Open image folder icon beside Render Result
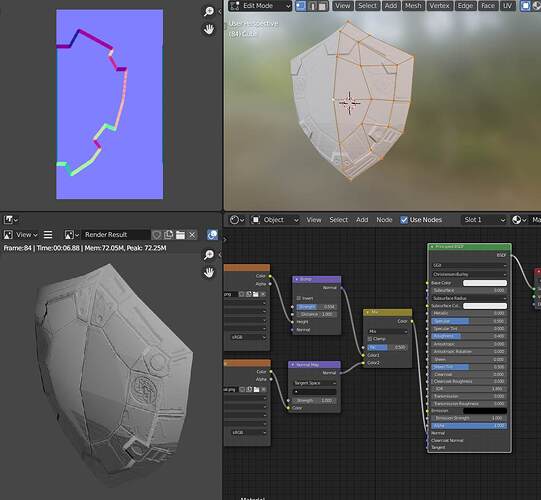 pos(180,235)
